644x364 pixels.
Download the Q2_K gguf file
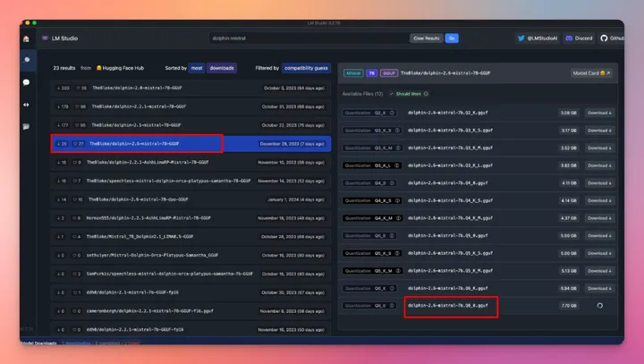pyautogui.click(x=599, y=113)
